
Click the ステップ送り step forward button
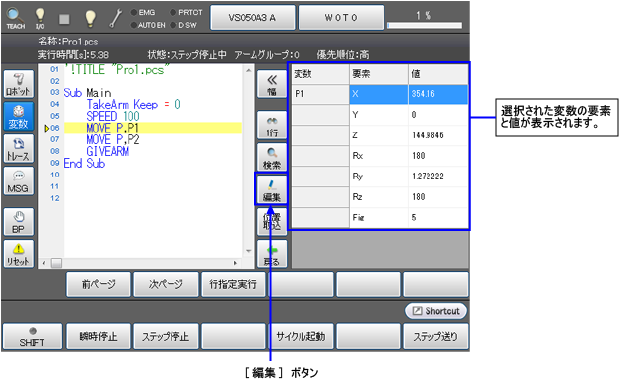(x=436, y=336)
